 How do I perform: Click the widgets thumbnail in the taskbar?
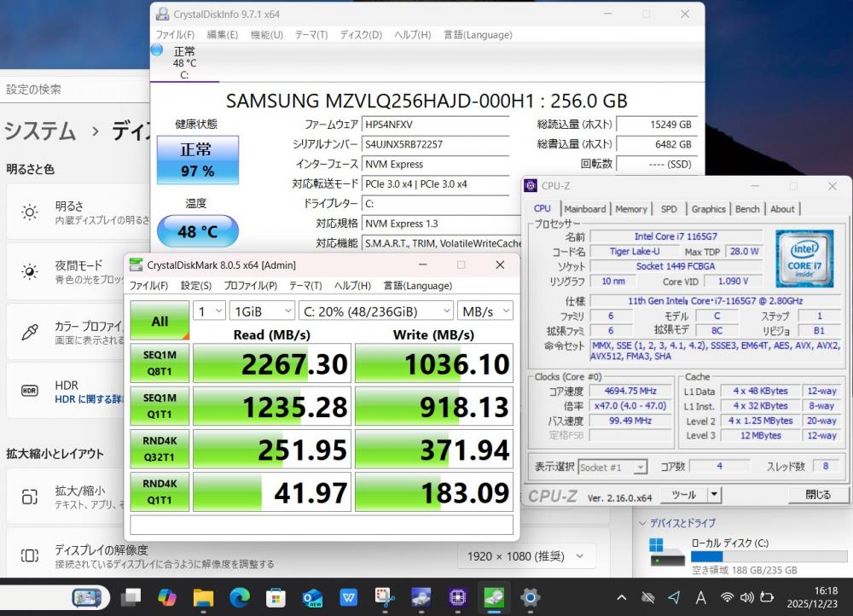87,597
